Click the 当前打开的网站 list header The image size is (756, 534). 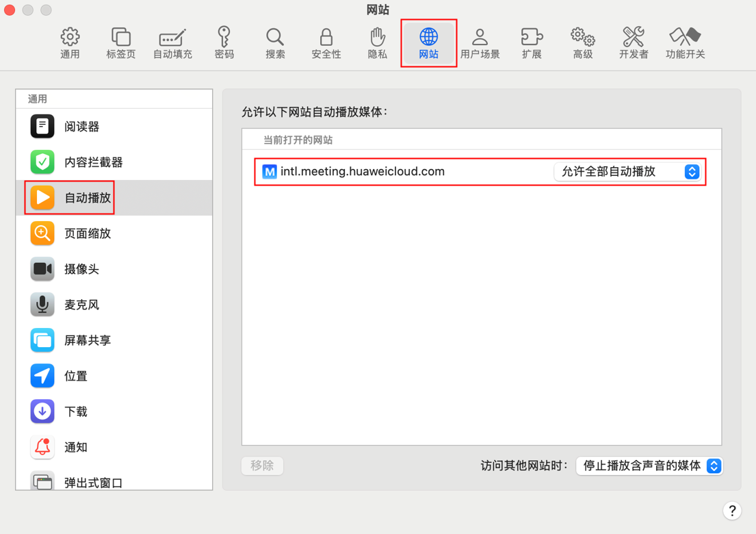coord(298,140)
